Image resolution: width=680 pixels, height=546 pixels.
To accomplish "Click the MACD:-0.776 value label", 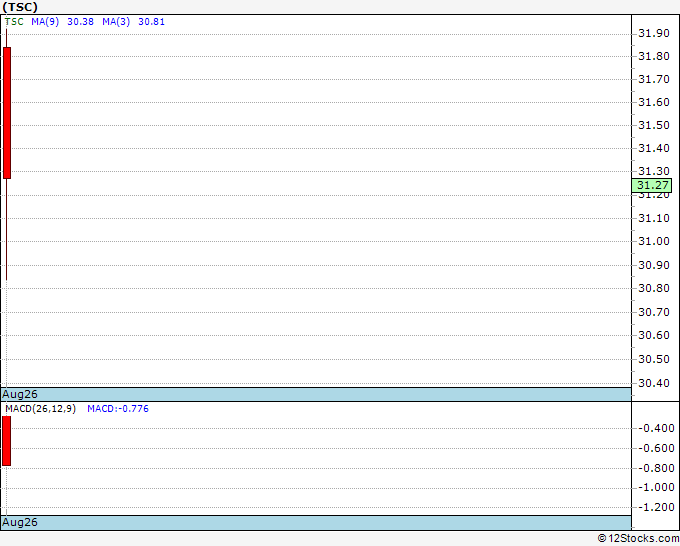I will [118, 409].
